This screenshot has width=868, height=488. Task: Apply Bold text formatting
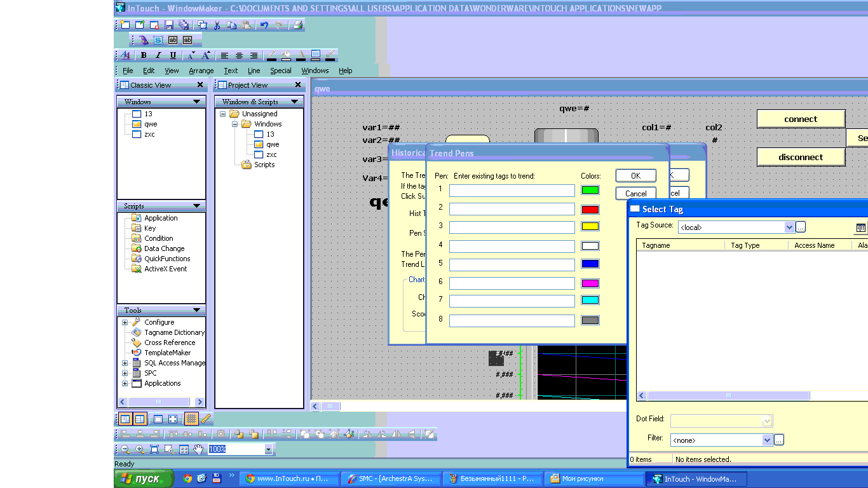click(144, 55)
